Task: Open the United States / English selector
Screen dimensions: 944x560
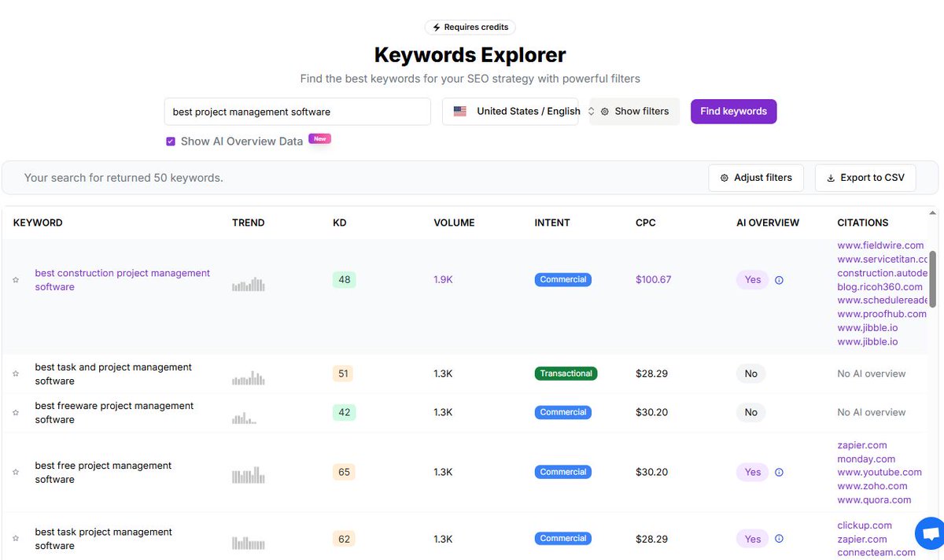Action: (518, 111)
